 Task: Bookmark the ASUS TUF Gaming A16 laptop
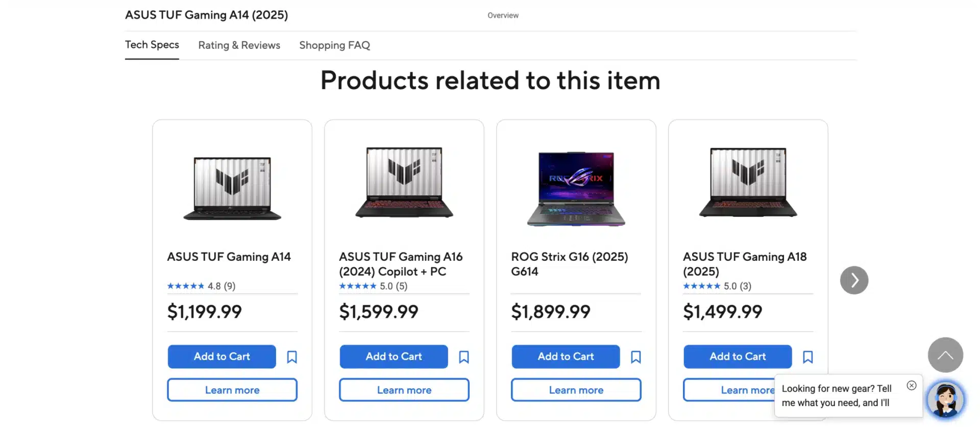463,357
